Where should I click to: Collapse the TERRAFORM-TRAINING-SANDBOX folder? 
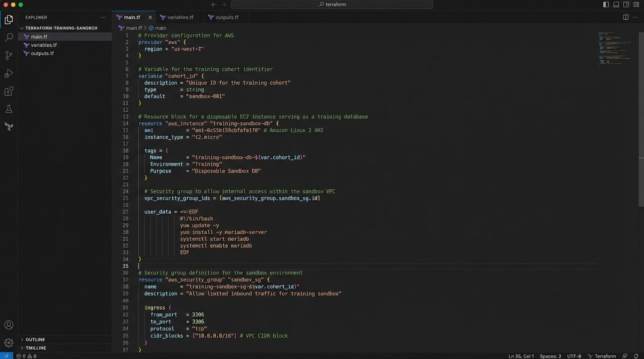[x=61, y=28]
